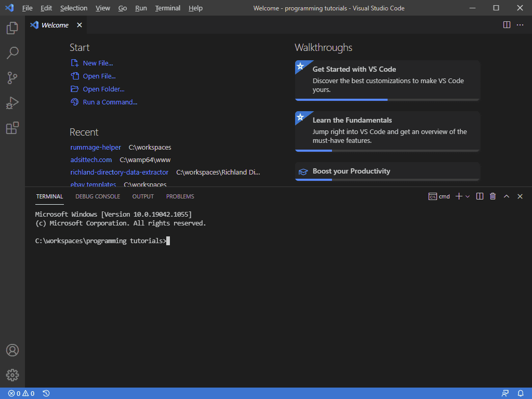Open editor actions via ellipsis menu
Screen dimensions: 532x399
[520, 24]
